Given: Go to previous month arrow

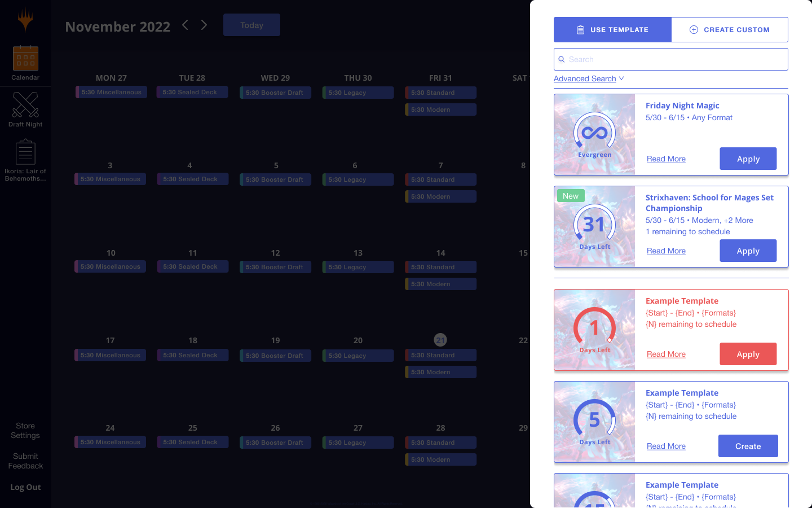Looking at the screenshot, I should click(x=185, y=25).
